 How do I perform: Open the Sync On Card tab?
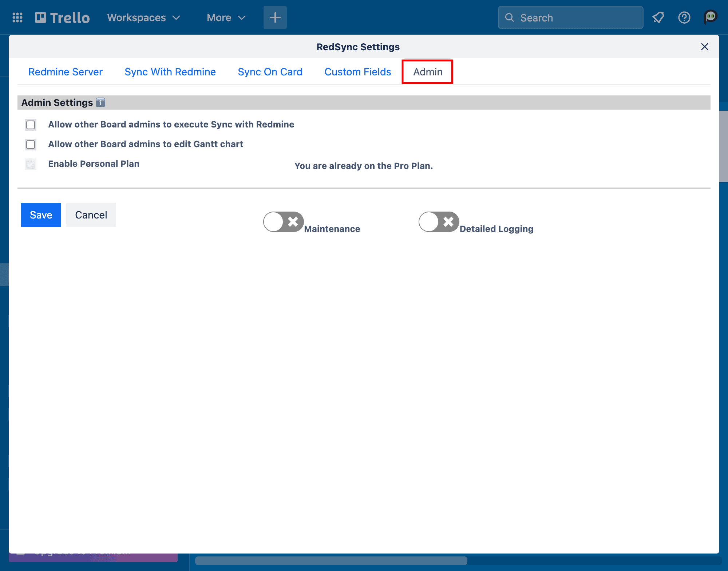270,72
